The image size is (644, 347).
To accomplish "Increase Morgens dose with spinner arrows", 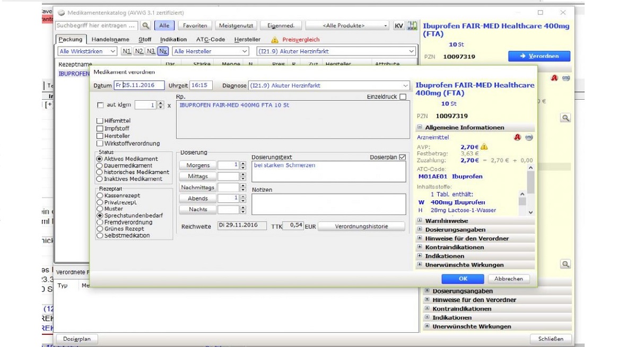I will click(243, 163).
